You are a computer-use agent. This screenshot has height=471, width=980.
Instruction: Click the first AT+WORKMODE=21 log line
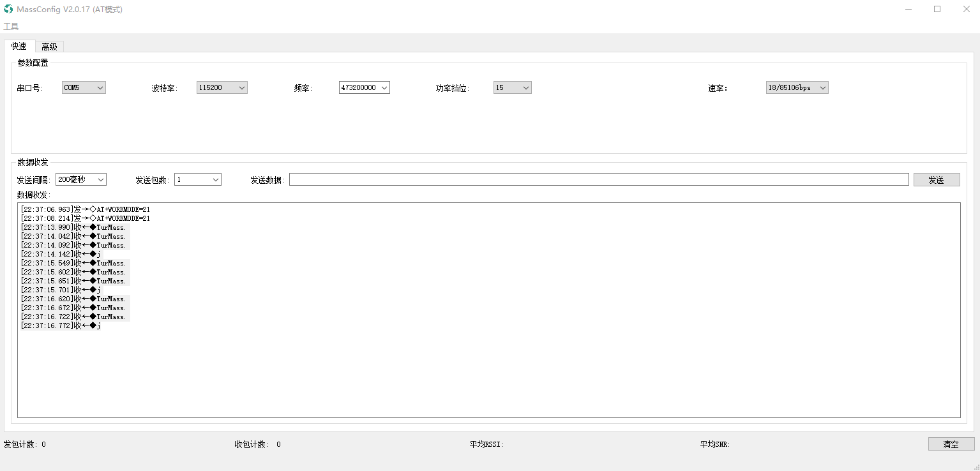[x=86, y=209]
